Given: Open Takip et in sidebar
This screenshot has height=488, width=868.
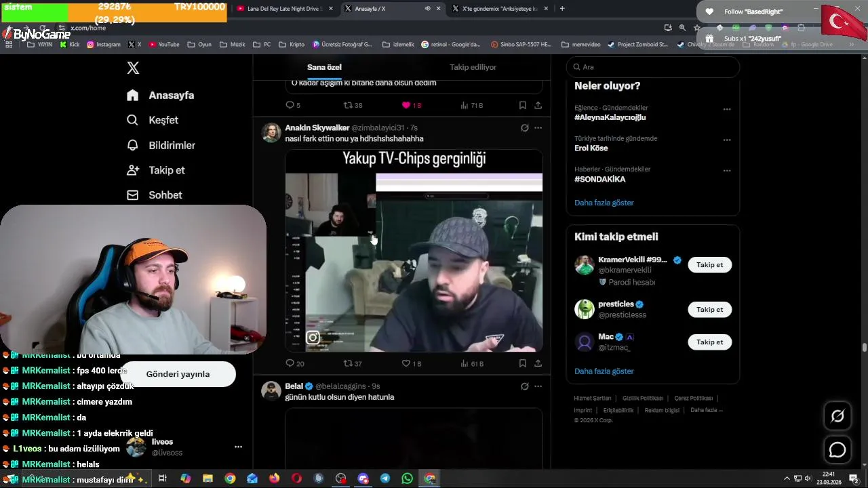Looking at the screenshot, I should [x=156, y=170].
